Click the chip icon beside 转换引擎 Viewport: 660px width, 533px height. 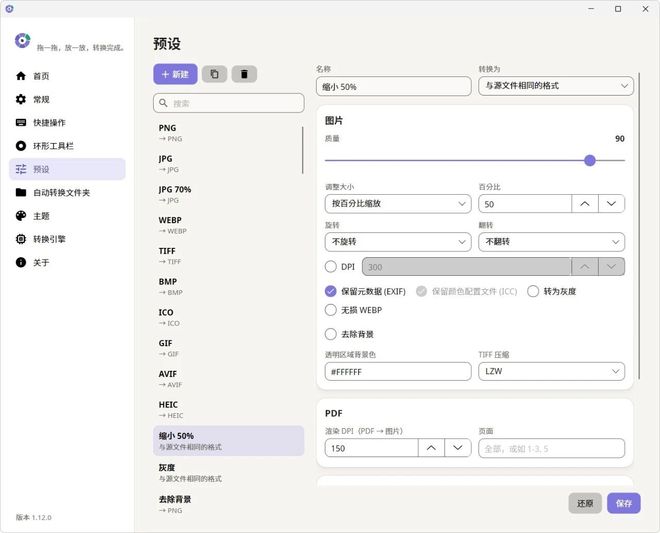tap(21, 239)
